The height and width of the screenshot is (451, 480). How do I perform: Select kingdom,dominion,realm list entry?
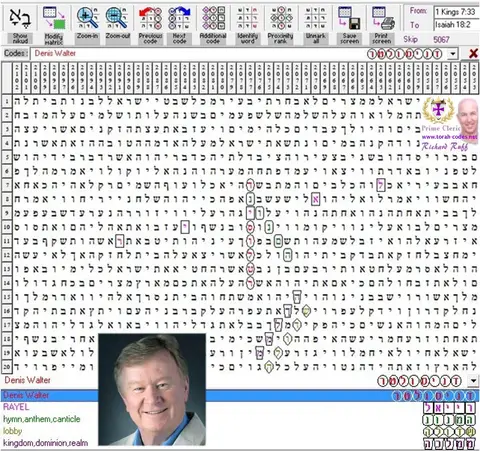point(46,443)
